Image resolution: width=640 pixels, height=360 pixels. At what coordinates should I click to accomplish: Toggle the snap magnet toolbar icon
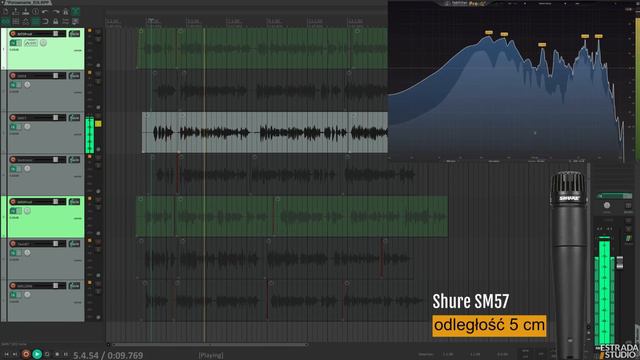coord(45,21)
